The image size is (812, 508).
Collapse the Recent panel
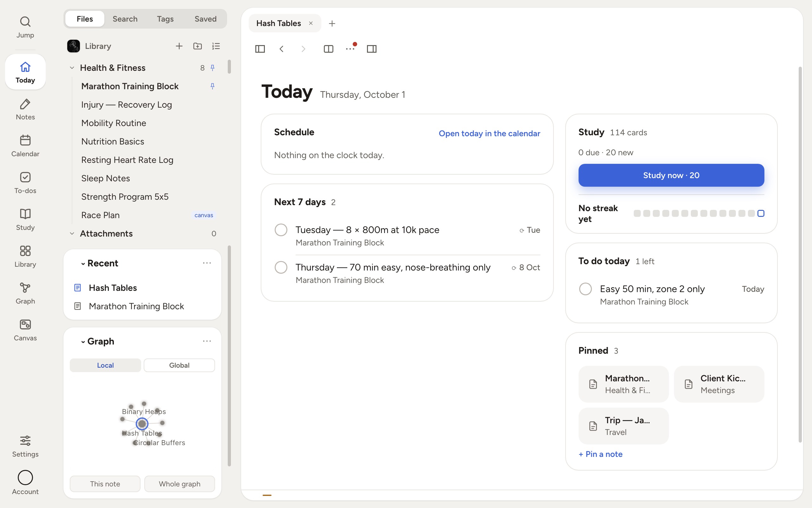[x=83, y=264]
